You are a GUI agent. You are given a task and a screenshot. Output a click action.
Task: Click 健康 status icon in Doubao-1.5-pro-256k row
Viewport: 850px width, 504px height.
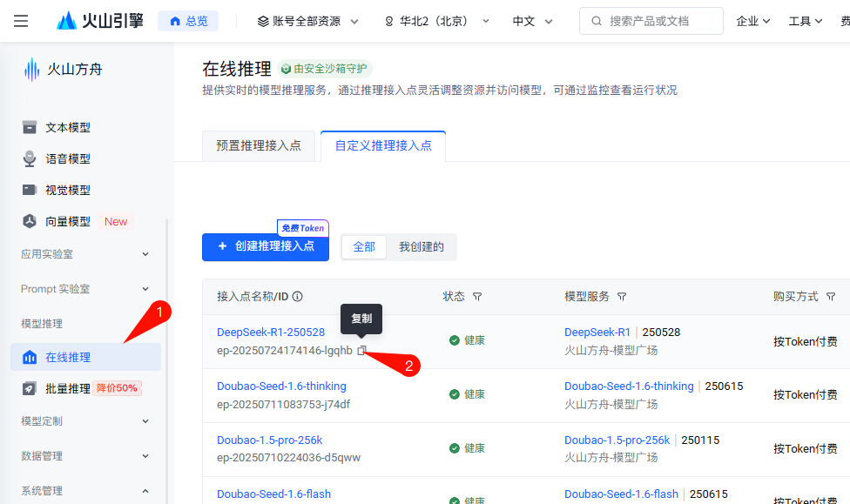click(x=455, y=448)
